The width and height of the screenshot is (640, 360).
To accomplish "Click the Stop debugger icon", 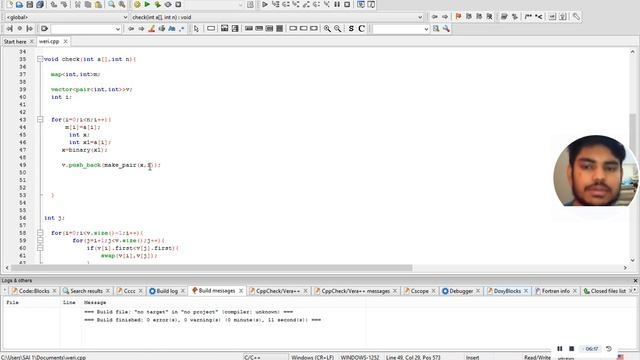I will [x=347, y=4].
